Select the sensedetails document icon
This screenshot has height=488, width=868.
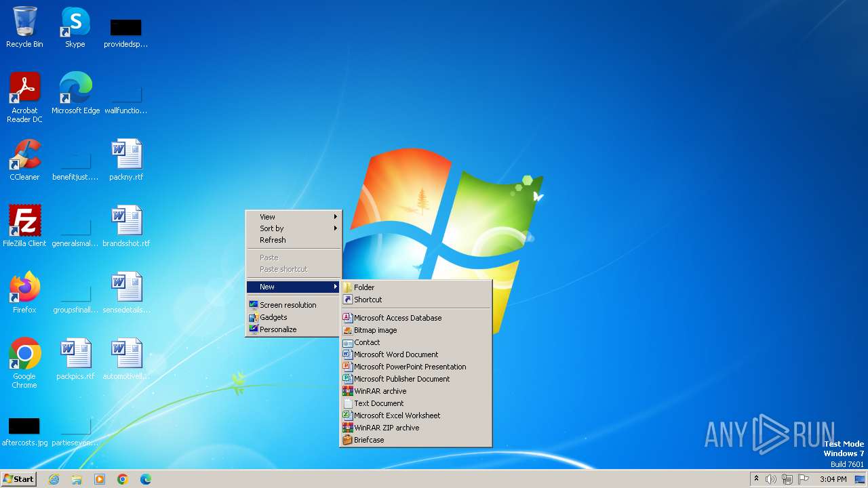(126, 293)
